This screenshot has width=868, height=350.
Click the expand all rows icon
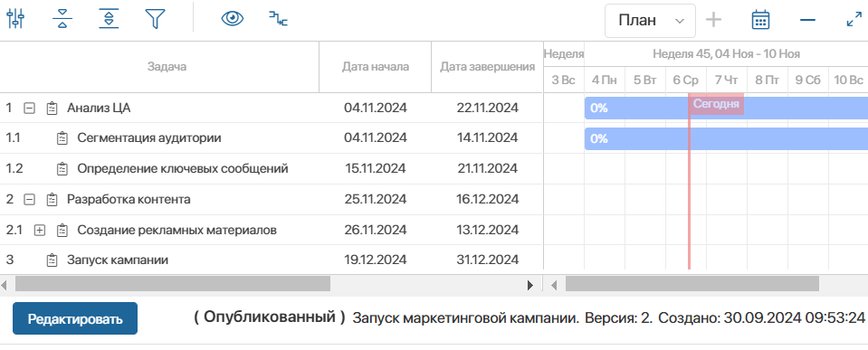109,19
